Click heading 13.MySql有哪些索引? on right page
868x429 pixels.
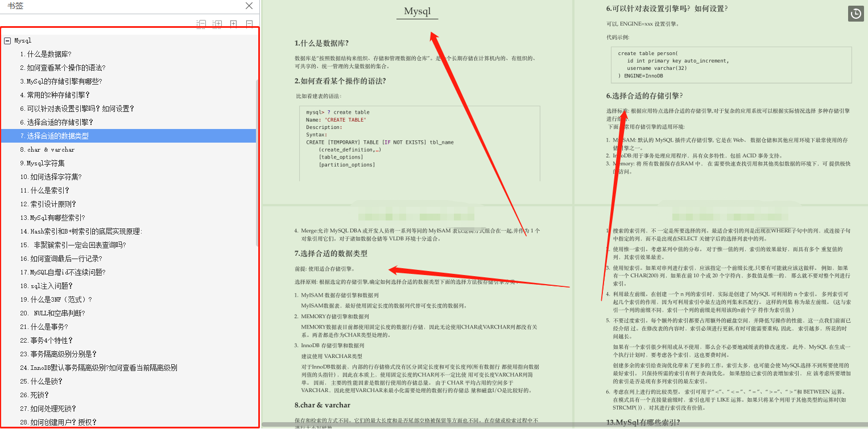coord(643,422)
